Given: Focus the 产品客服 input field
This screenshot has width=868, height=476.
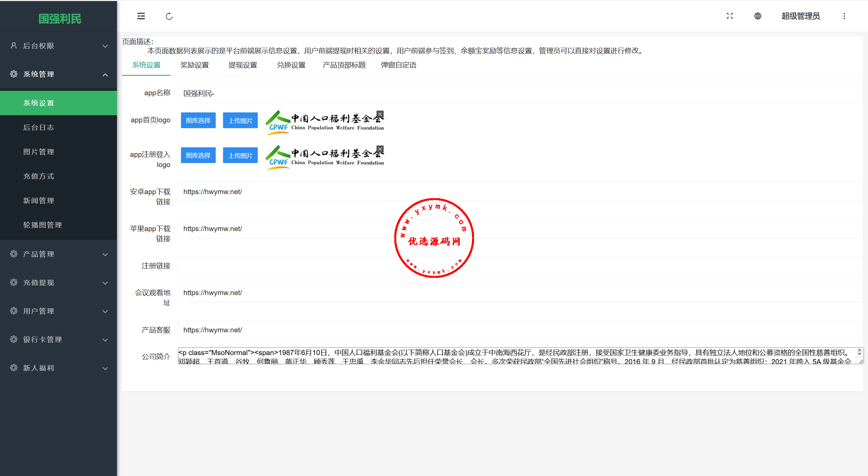Looking at the screenshot, I should pyautogui.click(x=520, y=330).
